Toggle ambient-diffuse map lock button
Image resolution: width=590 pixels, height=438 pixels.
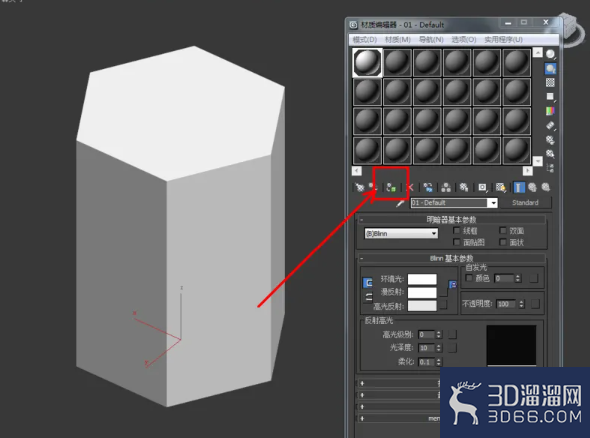point(453,284)
